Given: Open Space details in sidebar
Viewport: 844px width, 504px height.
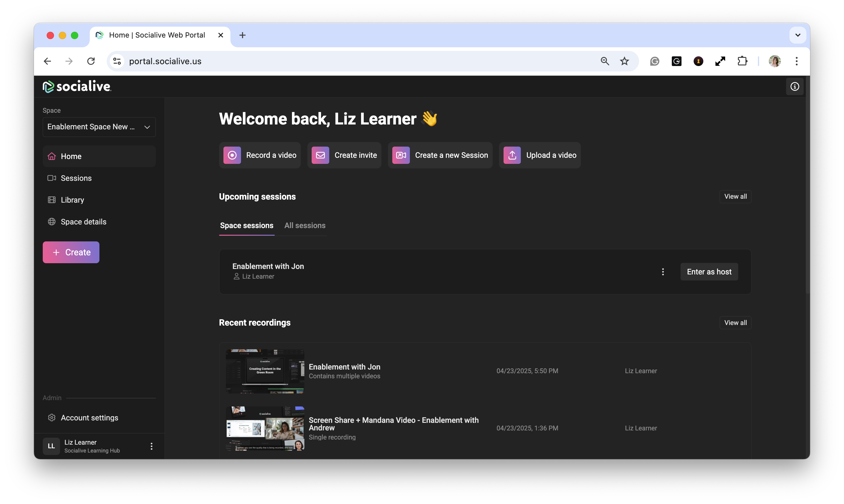Looking at the screenshot, I should 83,222.
